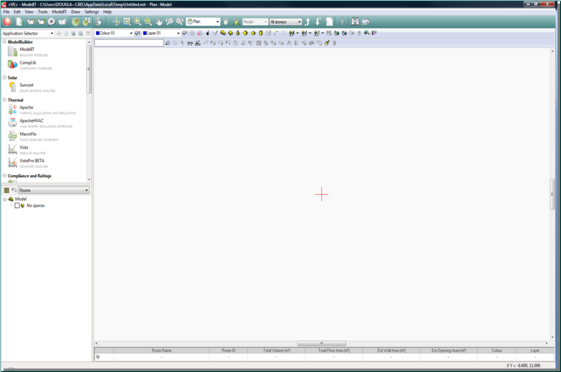Image resolution: width=561 pixels, height=372 pixels.
Task: Collapse the Thermal section
Action: [5, 100]
